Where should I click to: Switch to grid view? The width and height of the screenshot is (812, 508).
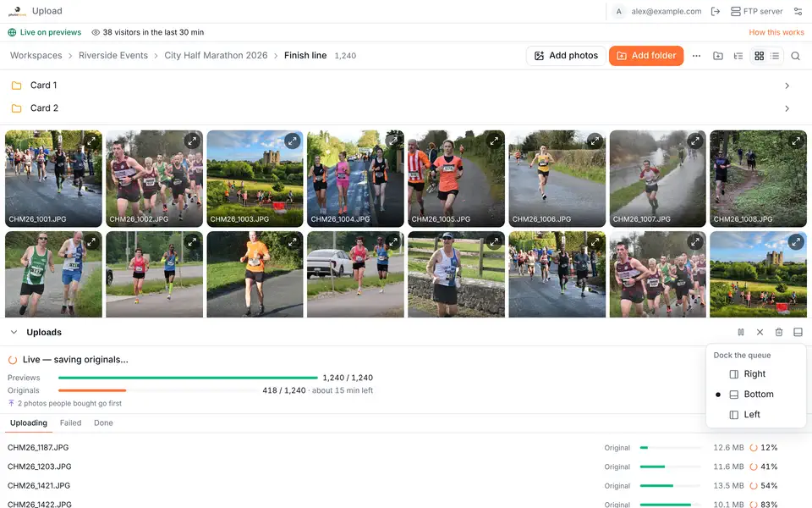tap(760, 56)
